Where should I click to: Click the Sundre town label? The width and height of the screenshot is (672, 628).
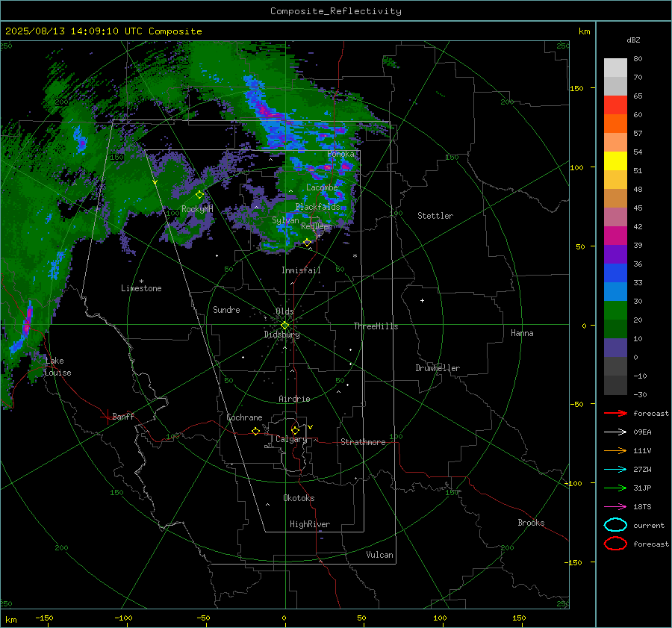(x=226, y=309)
